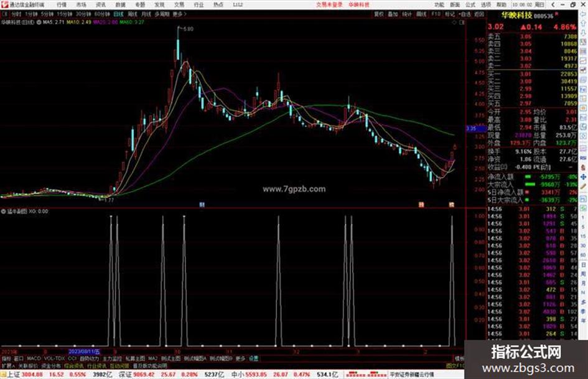The width and height of the screenshot is (588, 379).
Task: Click the 交易未登录 link
Action: tap(329, 4)
